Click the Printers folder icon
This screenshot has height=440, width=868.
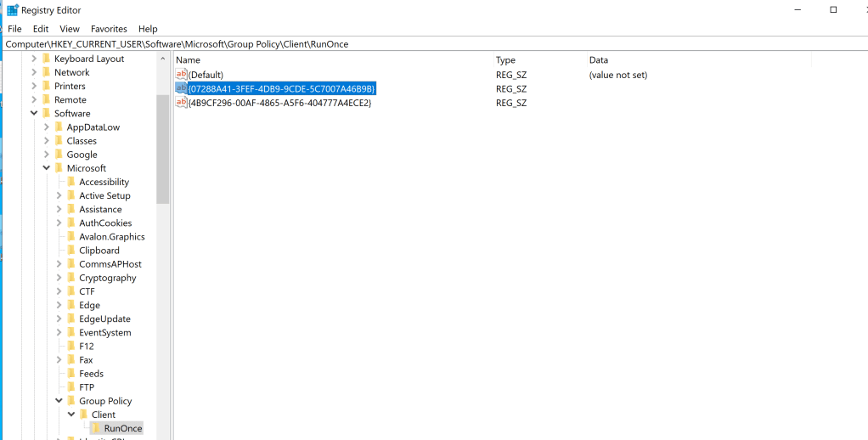click(47, 86)
